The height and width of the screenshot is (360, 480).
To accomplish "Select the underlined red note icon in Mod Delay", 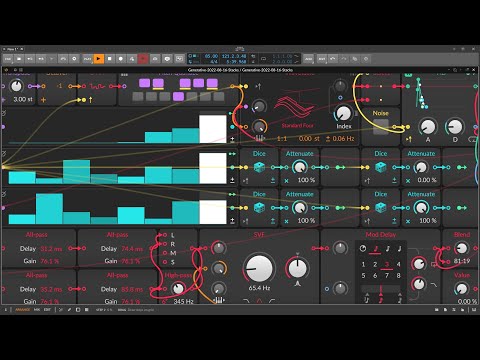I will pos(375,249).
